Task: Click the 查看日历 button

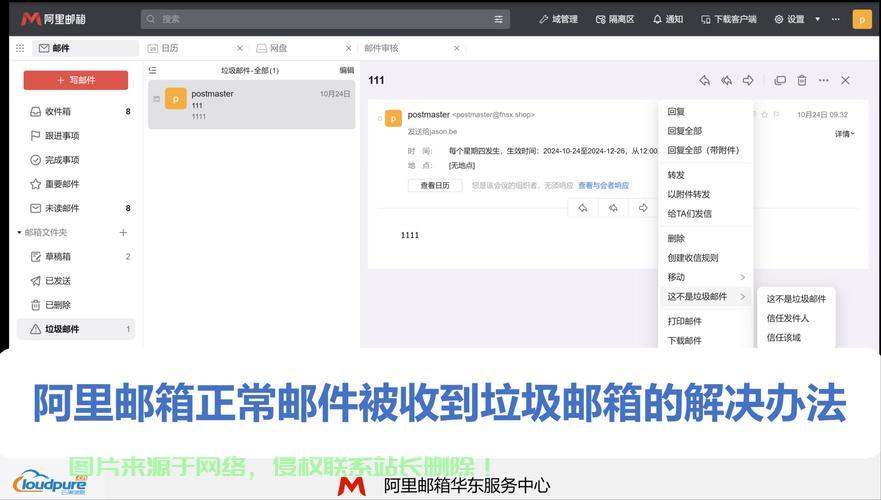Action: (x=435, y=185)
